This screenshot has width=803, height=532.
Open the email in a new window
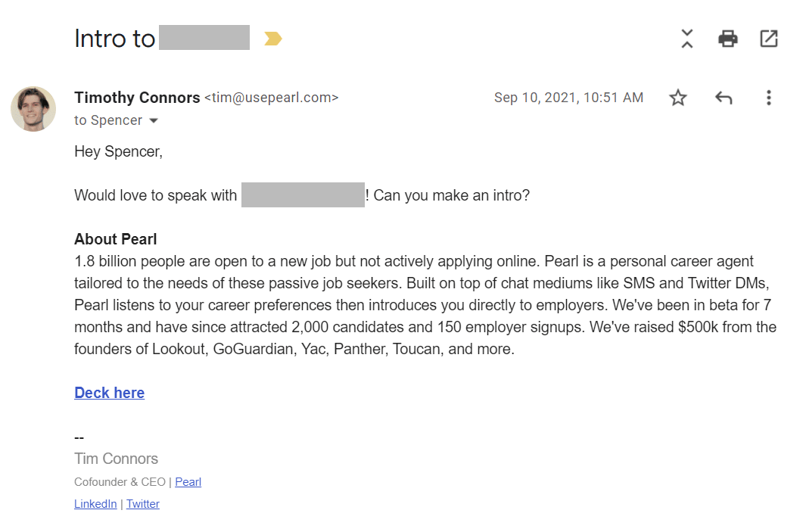pyautogui.click(x=769, y=39)
